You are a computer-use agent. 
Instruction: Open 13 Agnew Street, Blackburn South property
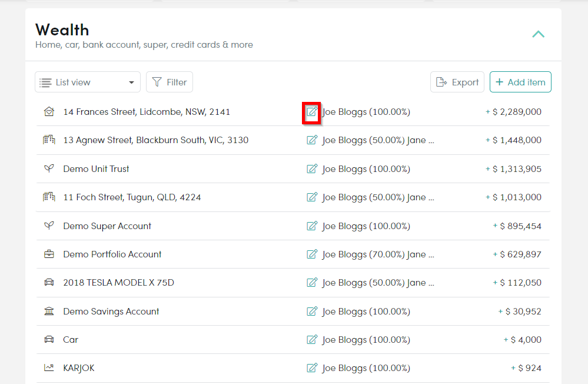155,140
